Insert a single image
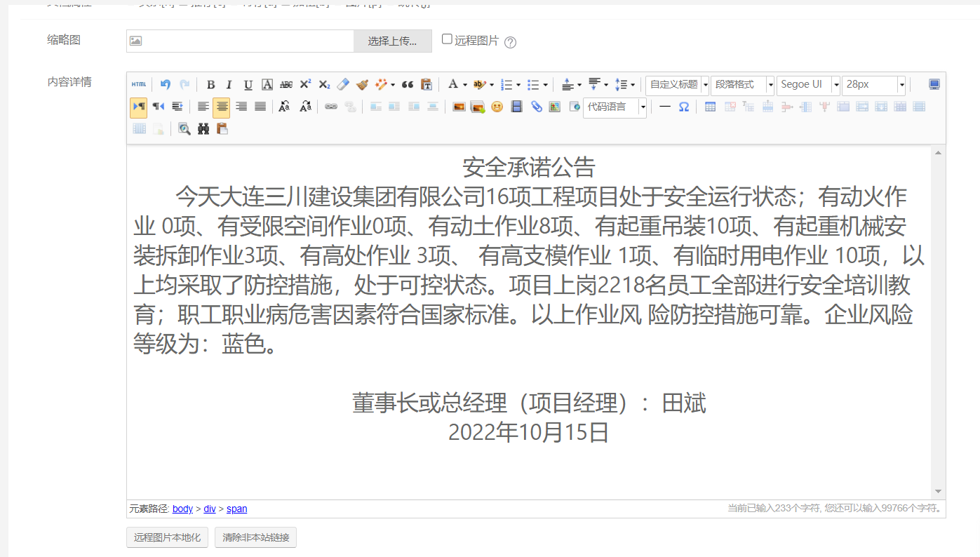 pos(459,107)
